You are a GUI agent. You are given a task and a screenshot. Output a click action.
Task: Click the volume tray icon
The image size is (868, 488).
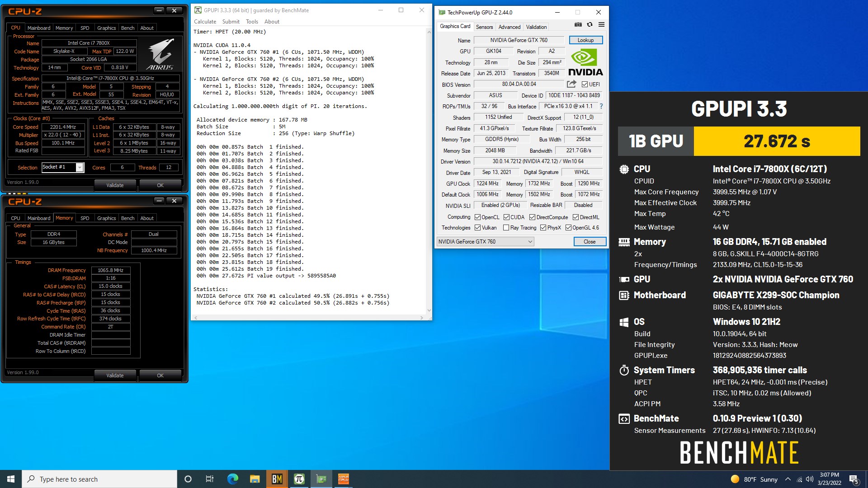click(809, 479)
